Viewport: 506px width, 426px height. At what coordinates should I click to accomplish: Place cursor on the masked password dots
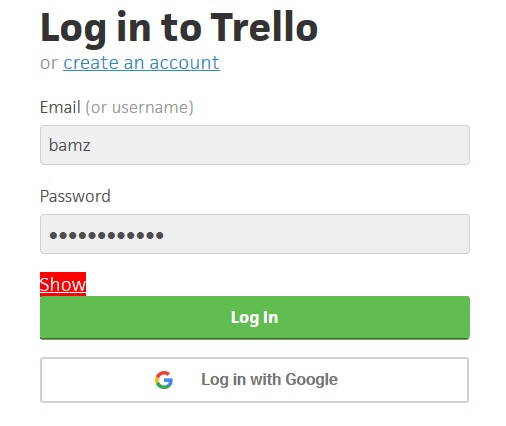tap(106, 235)
